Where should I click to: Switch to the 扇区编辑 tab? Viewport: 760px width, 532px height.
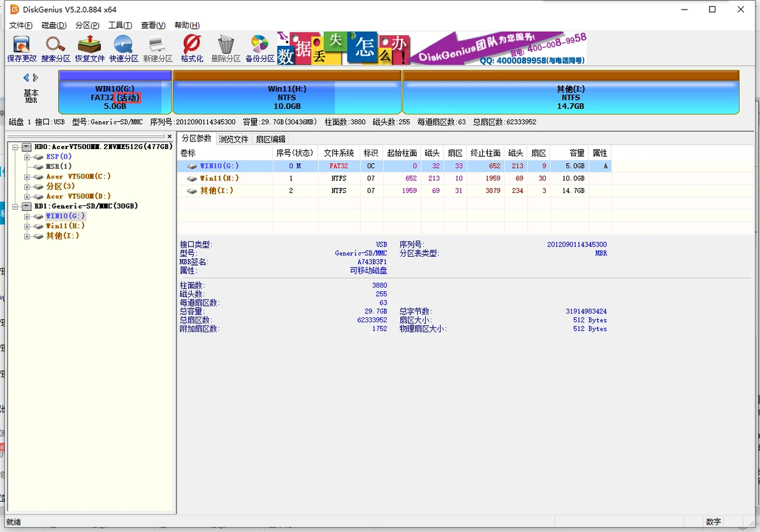[x=270, y=139]
